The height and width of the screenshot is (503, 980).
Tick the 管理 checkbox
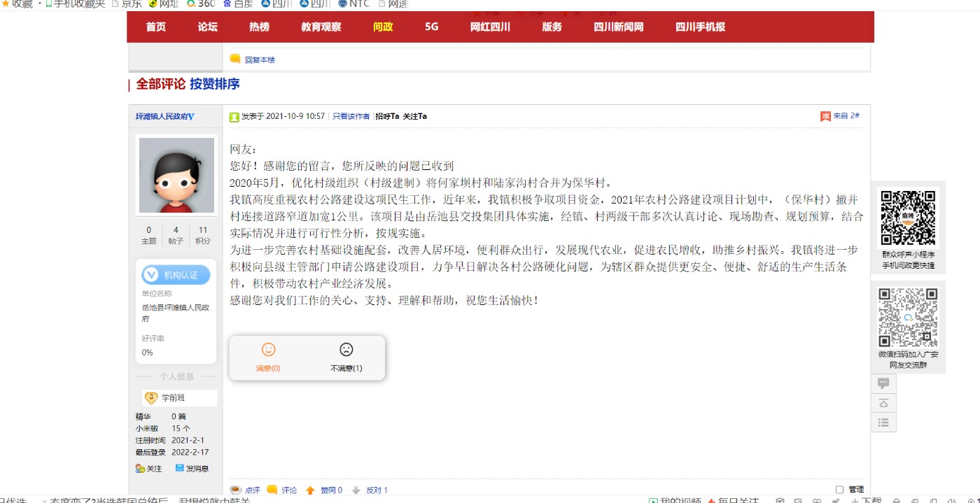pos(839,490)
